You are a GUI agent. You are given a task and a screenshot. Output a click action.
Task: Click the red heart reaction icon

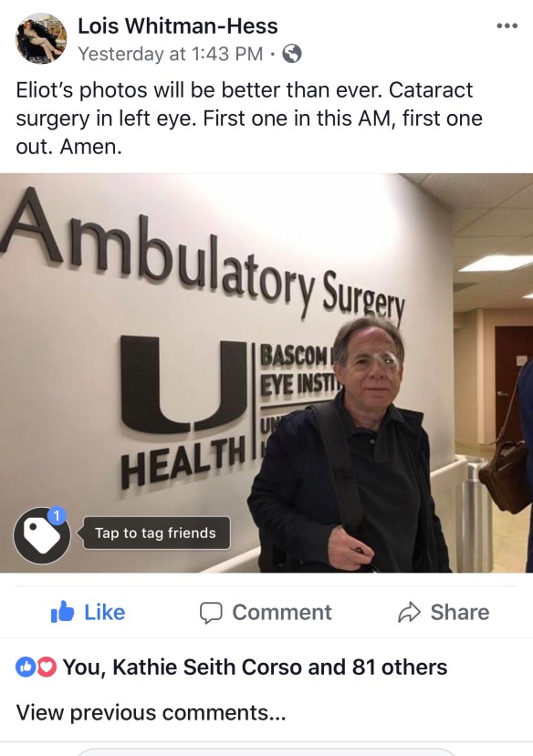(46, 667)
